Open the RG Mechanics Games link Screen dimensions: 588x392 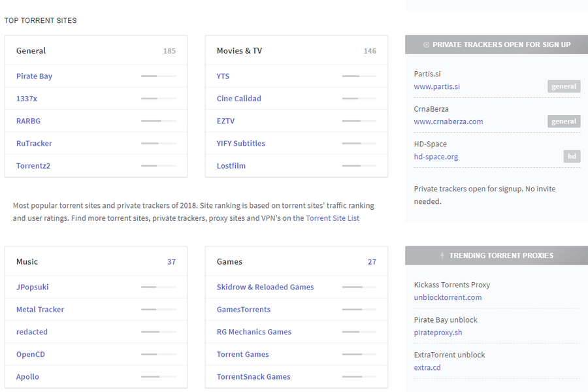tap(254, 332)
